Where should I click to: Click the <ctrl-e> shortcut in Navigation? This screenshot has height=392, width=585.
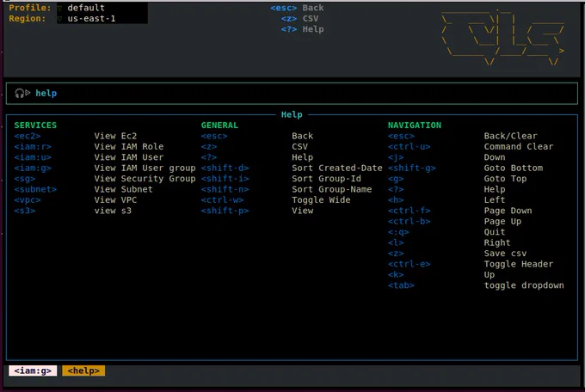pyautogui.click(x=409, y=264)
